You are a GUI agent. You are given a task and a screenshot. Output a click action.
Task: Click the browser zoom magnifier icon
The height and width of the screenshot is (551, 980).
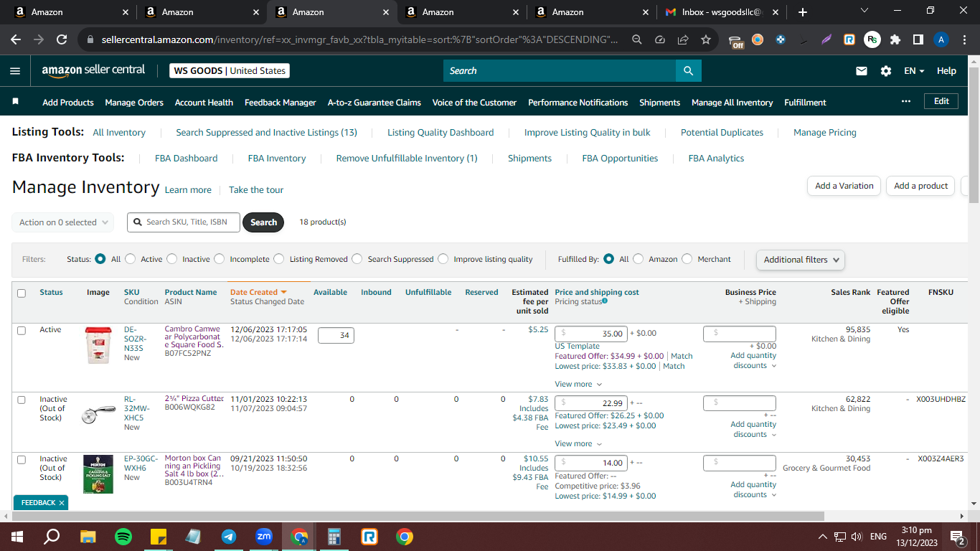(637, 39)
